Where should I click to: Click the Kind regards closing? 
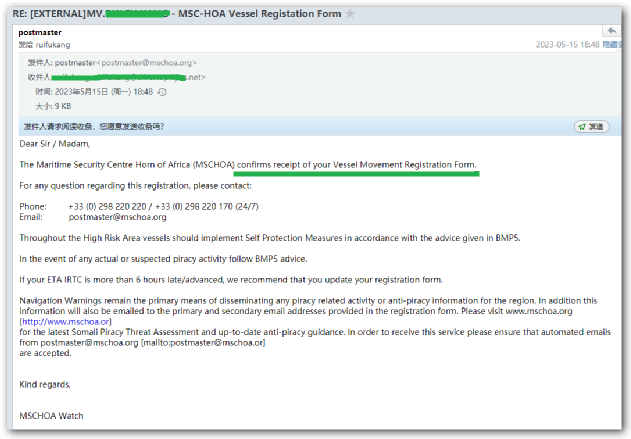45,384
